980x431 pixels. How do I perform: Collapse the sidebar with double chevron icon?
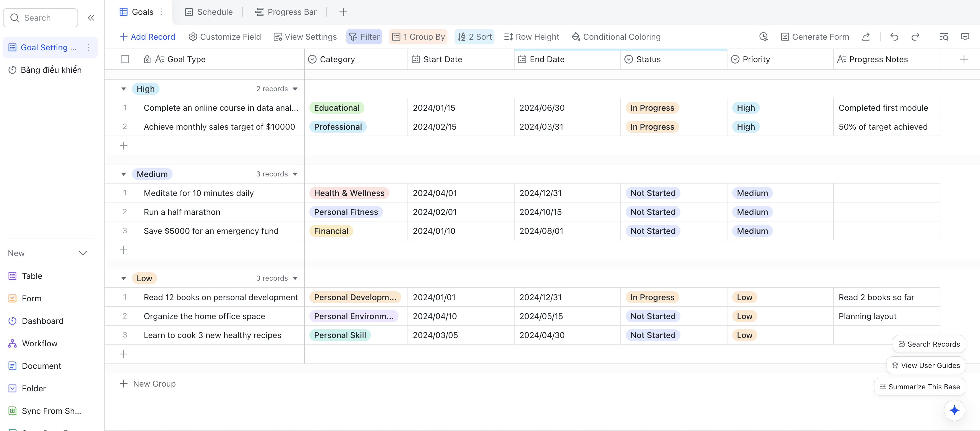click(91, 18)
